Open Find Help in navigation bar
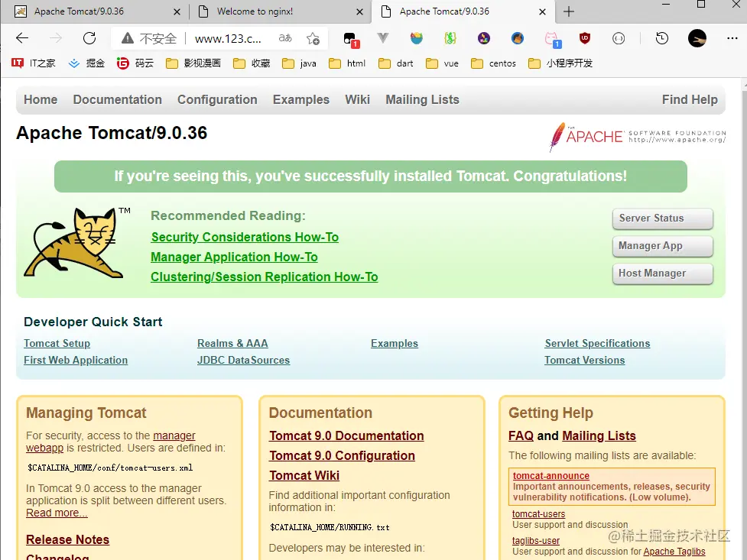This screenshot has width=747, height=560. 690,99
